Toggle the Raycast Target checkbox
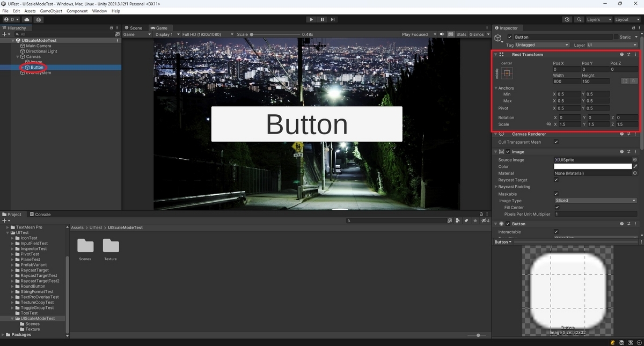 coord(556,180)
